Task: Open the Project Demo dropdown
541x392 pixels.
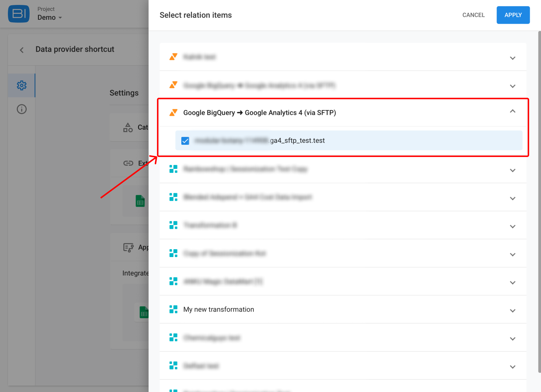Action: coord(49,14)
